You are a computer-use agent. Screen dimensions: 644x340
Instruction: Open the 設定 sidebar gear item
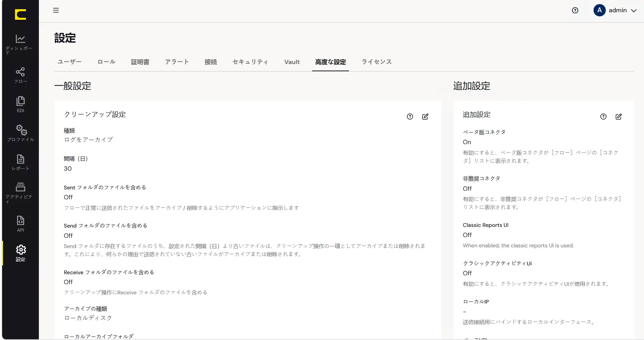(x=20, y=253)
